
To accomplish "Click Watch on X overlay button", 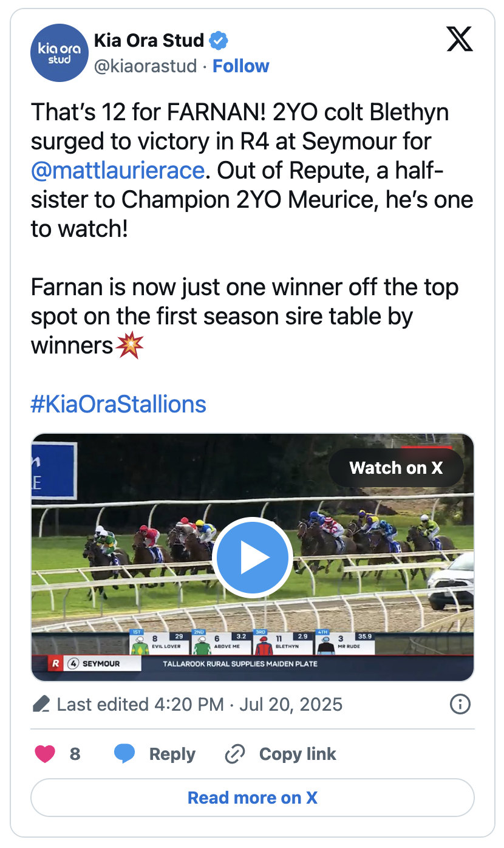I will click(396, 468).
